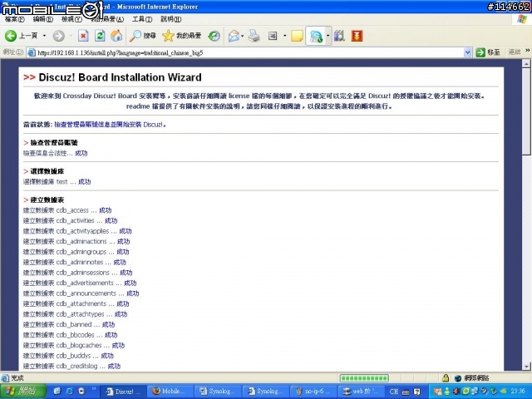Click the Research books toolbar icon

coord(339,36)
